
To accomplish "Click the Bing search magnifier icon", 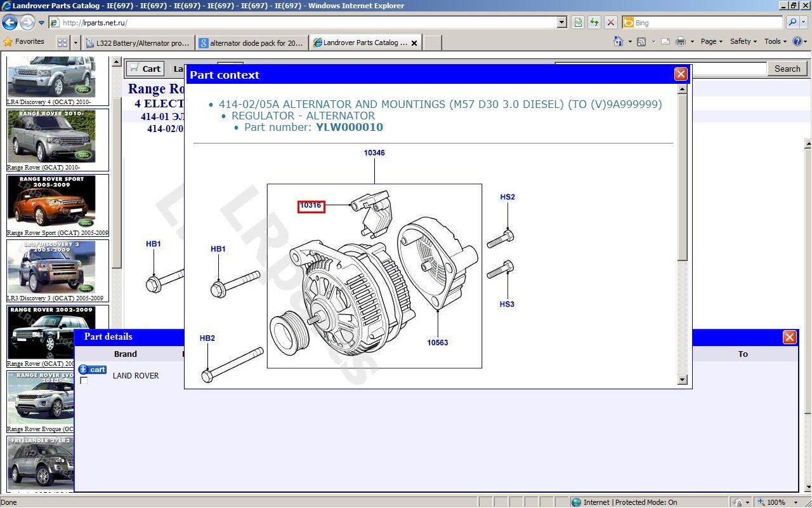I will pyautogui.click(x=792, y=23).
